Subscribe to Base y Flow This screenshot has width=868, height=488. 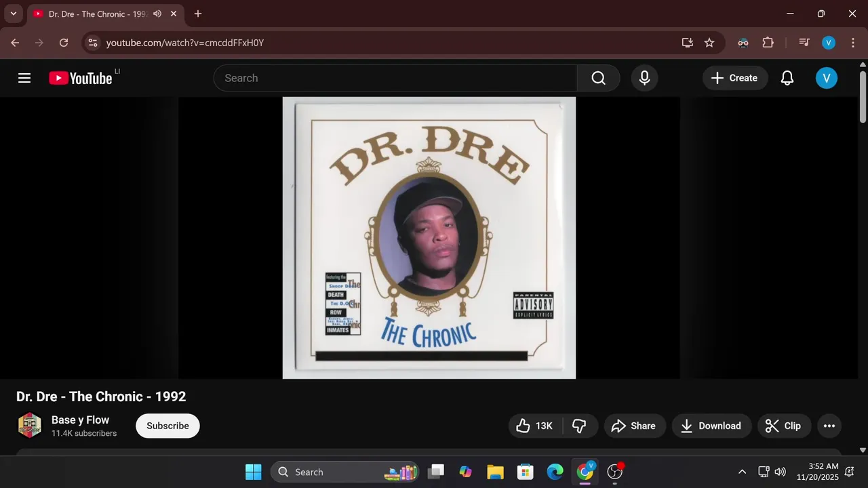click(x=167, y=426)
